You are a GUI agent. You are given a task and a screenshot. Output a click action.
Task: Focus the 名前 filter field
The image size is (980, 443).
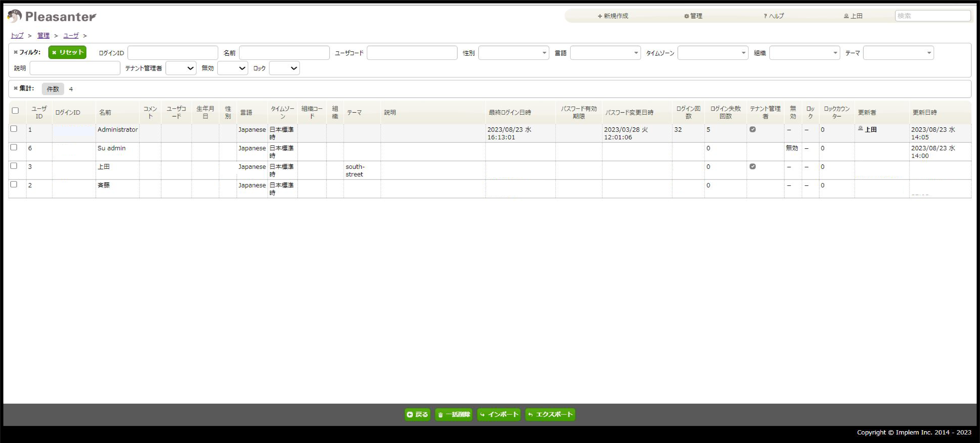pyautogui.click(x=284, y=53)
